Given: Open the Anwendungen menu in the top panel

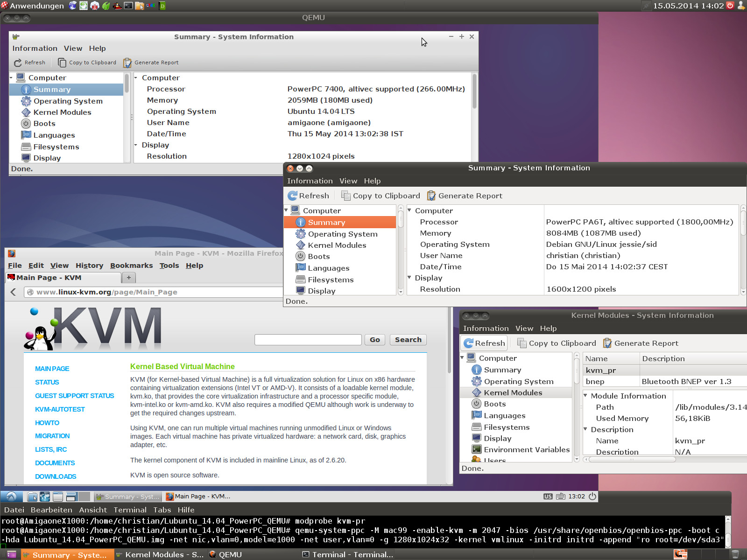Looking at the screenshot, I should coord(33,6).
